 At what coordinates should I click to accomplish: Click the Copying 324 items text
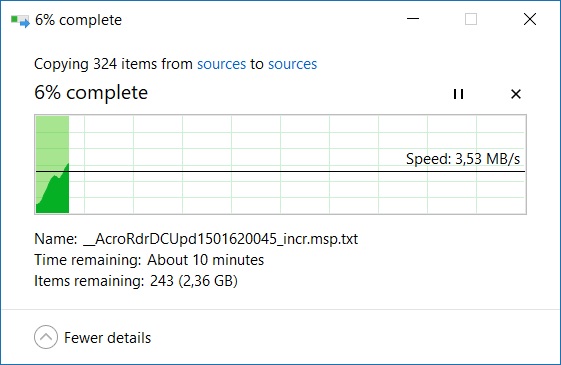(113, 64)
